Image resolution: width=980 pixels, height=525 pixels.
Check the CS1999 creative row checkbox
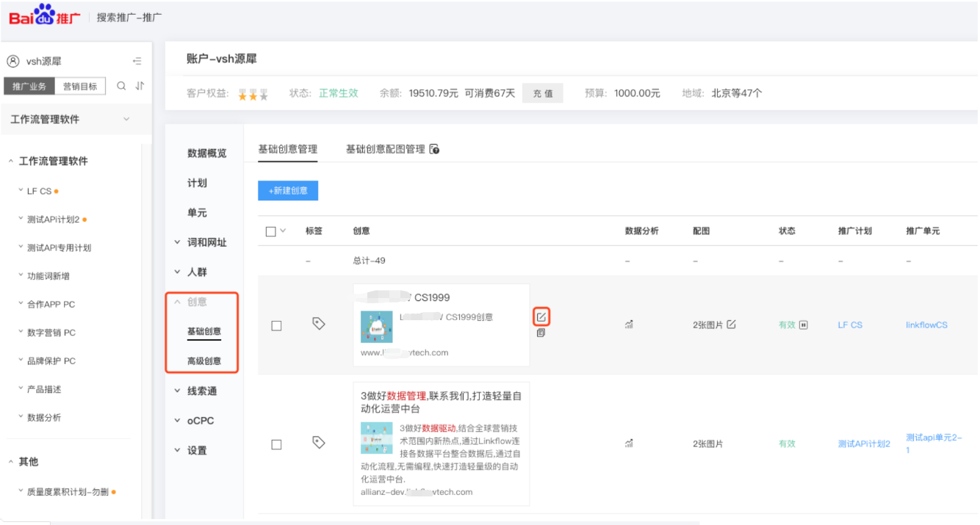point(276,325)
